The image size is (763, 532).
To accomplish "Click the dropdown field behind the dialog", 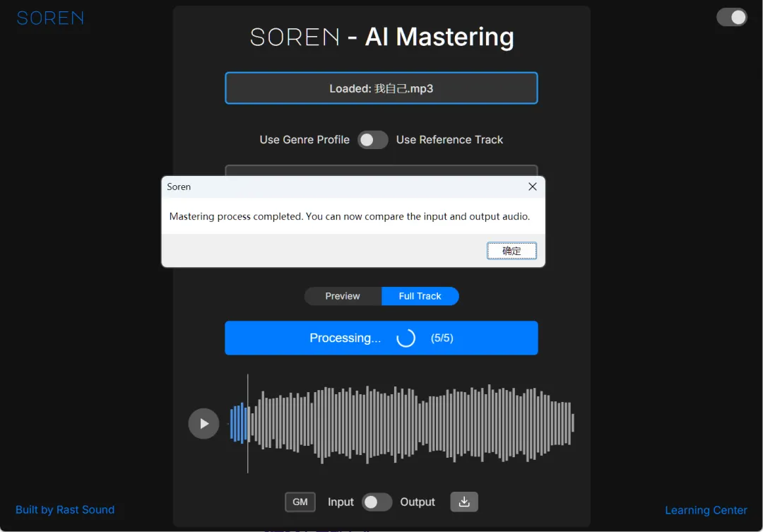I will (381, 170).
